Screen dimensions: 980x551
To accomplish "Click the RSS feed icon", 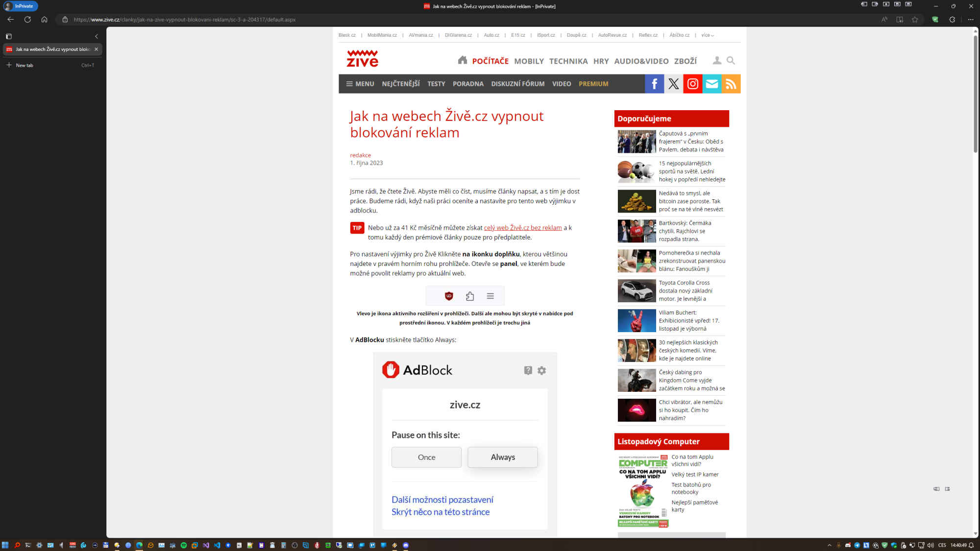I will coord(731,84).
